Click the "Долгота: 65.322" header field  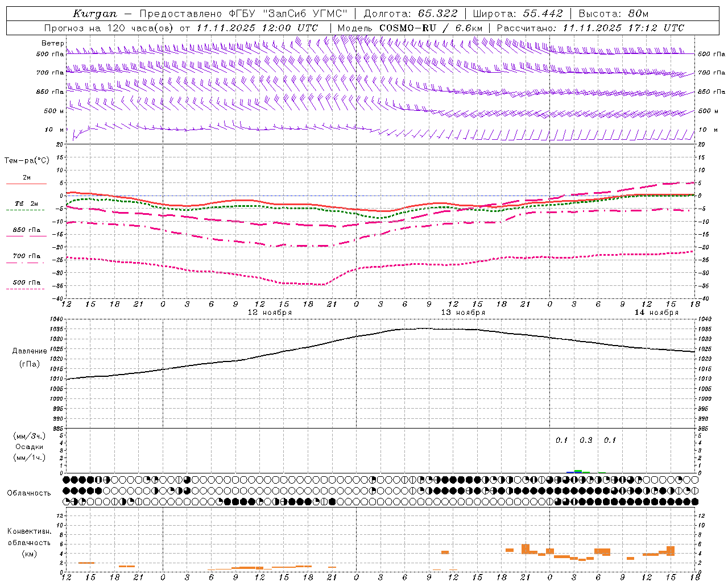(410, 14)
